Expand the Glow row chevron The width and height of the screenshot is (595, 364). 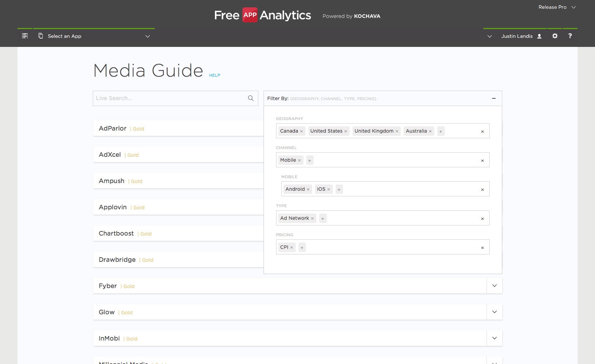click(495, 312)
